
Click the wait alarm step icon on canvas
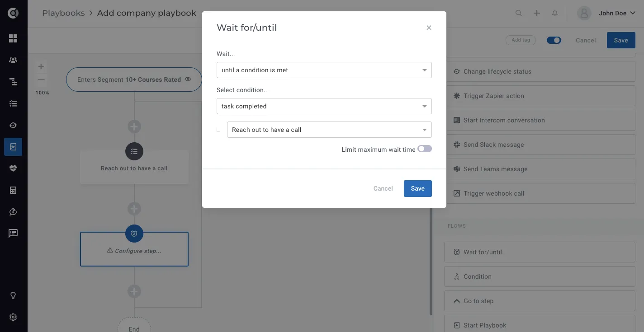(x=134, y=234)
